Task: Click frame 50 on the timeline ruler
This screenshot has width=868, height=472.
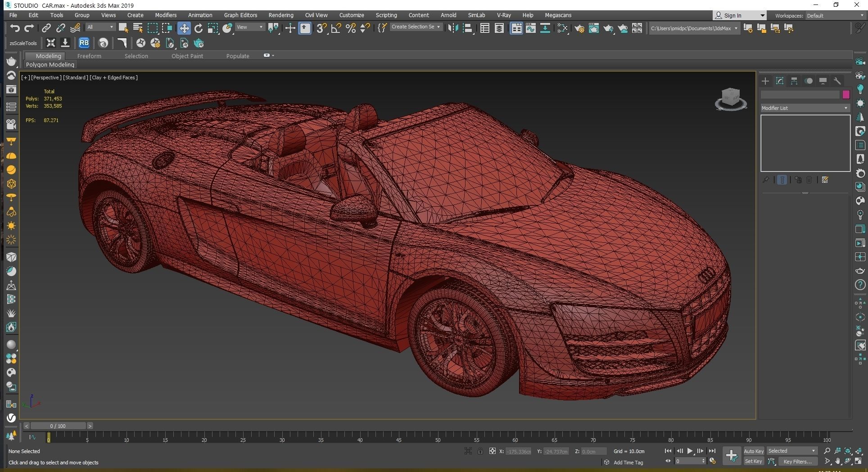Action: 438,438
